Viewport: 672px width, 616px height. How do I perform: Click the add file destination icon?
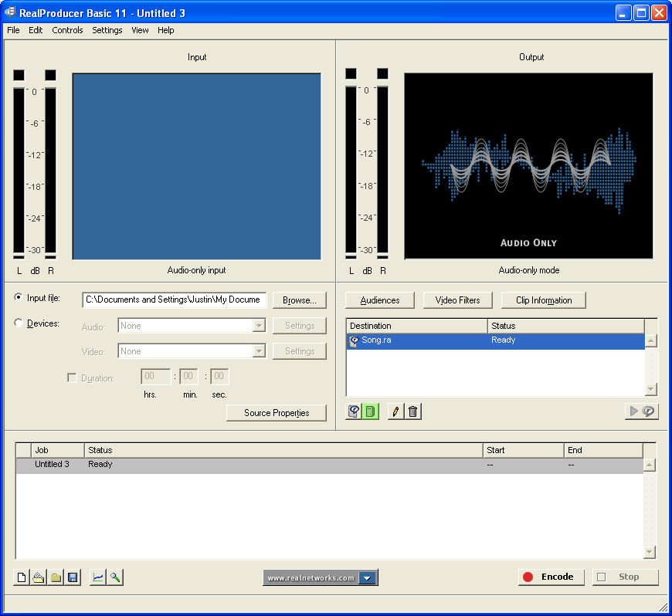point(354,411)
